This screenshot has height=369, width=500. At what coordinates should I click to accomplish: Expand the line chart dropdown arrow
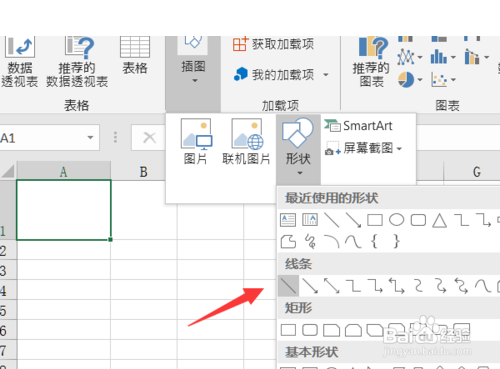point(420,58)
